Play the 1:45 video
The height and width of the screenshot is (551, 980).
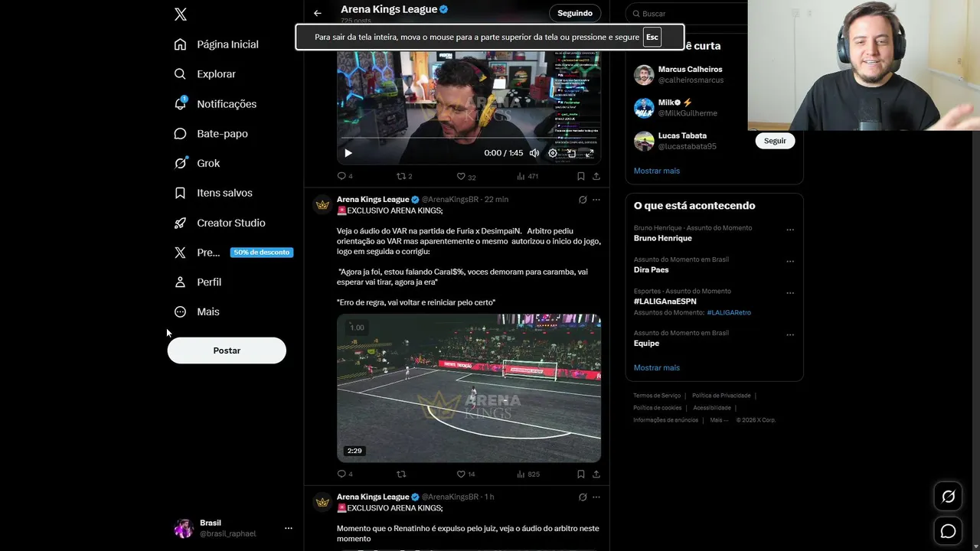(348, 153)
